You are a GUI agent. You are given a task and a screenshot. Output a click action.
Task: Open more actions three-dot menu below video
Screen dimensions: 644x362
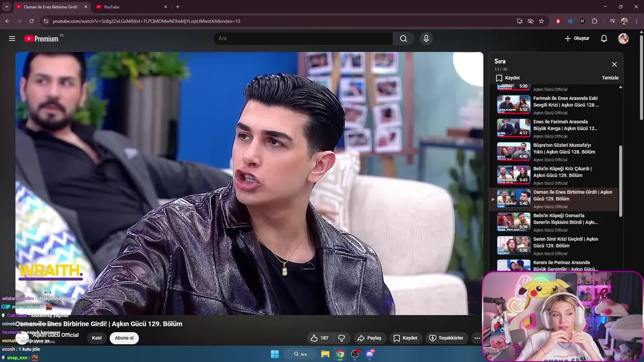click(477, 338)
